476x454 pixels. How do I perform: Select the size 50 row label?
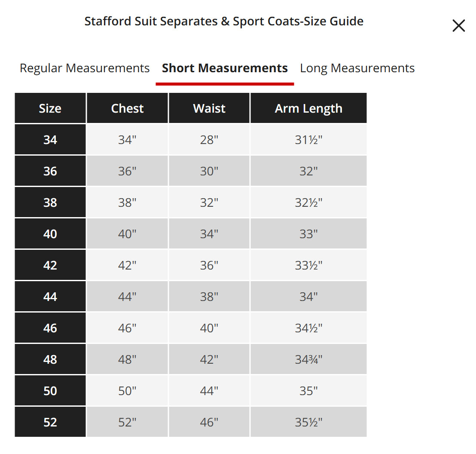coord(50,390)
